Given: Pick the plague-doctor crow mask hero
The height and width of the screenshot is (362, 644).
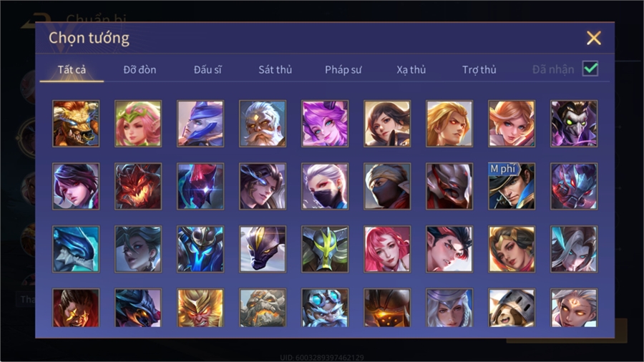Looking at the screenshot, I should (x=574, y=124).
